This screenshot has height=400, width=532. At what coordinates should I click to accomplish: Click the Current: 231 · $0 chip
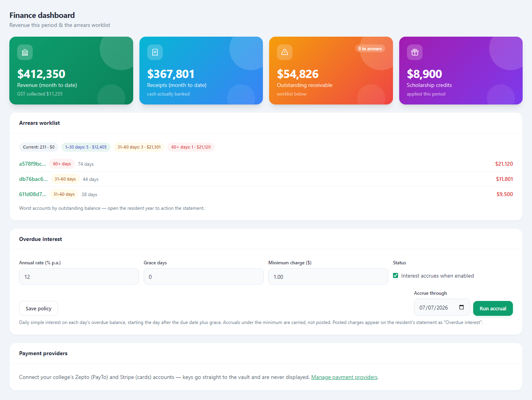(x=39, y=147)
